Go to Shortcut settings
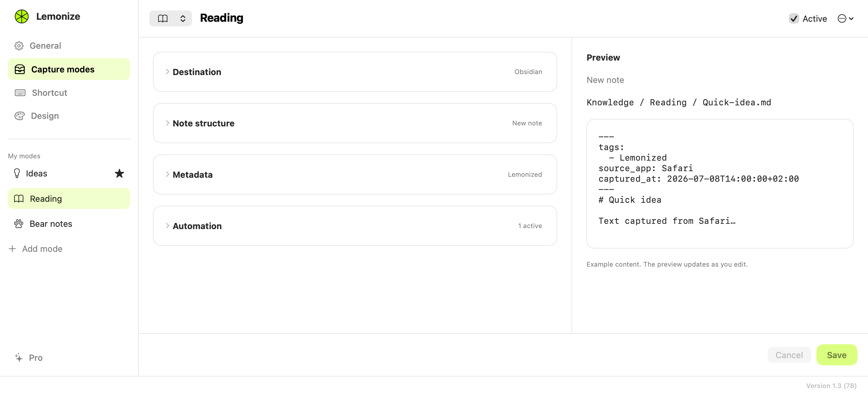Screen dimensions: 868x395 pos(69,93)
